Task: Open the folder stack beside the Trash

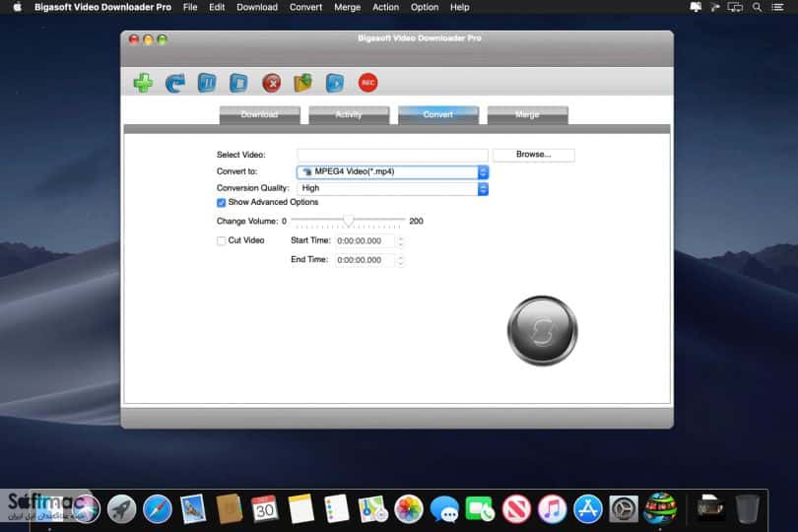Action: [x=710, y=508]
